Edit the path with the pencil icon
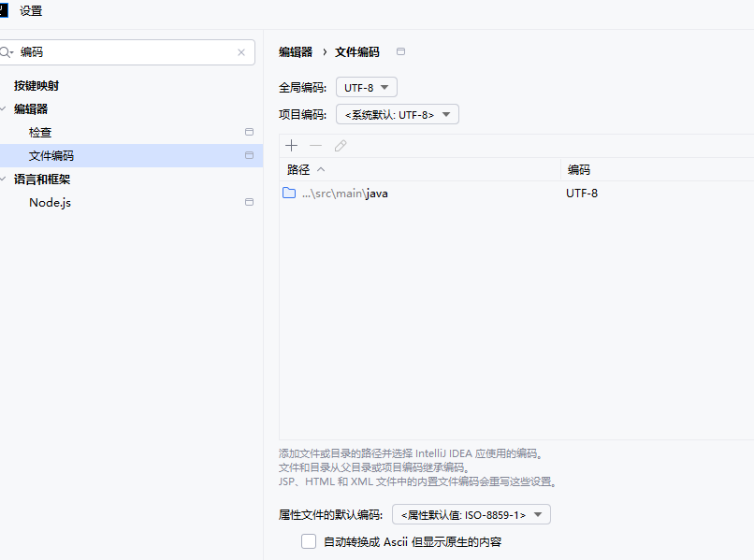 pyautogui.click(x=341, y=146)
